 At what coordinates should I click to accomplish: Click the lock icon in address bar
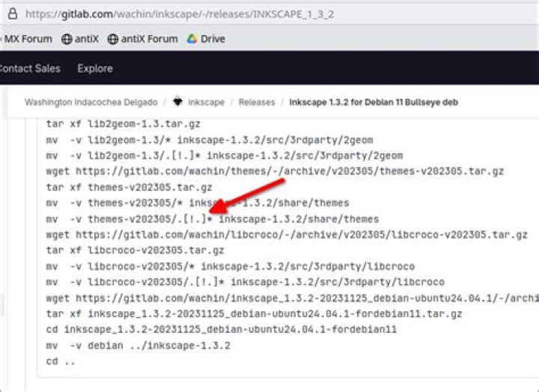point(13,14)
